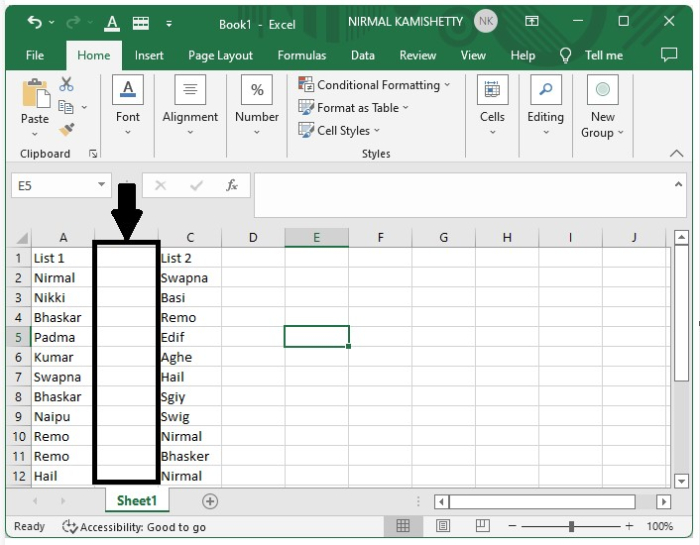This screenshot has height=545, width=700.
Task: Open Customize Quick Access Toolbar dropdown
Action: [169, 24]
